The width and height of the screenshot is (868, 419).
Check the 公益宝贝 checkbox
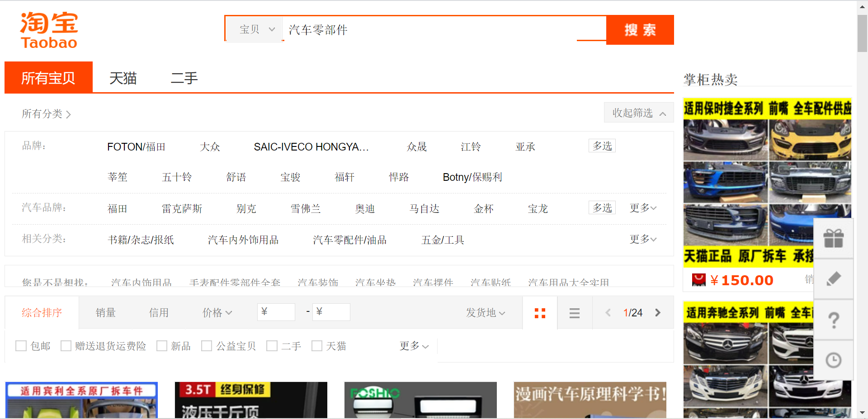tap(207, 346)
